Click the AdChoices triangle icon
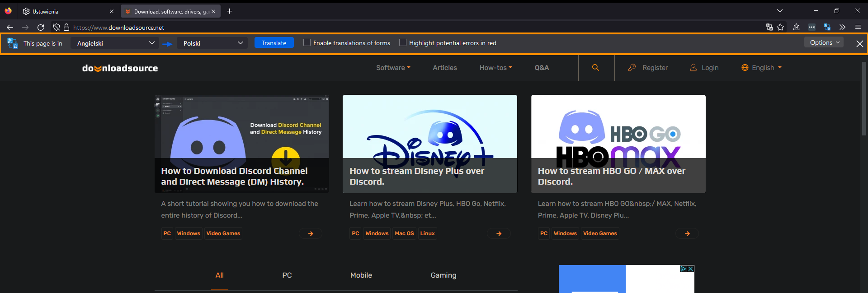868x293 pixels. tap(684, 269)
